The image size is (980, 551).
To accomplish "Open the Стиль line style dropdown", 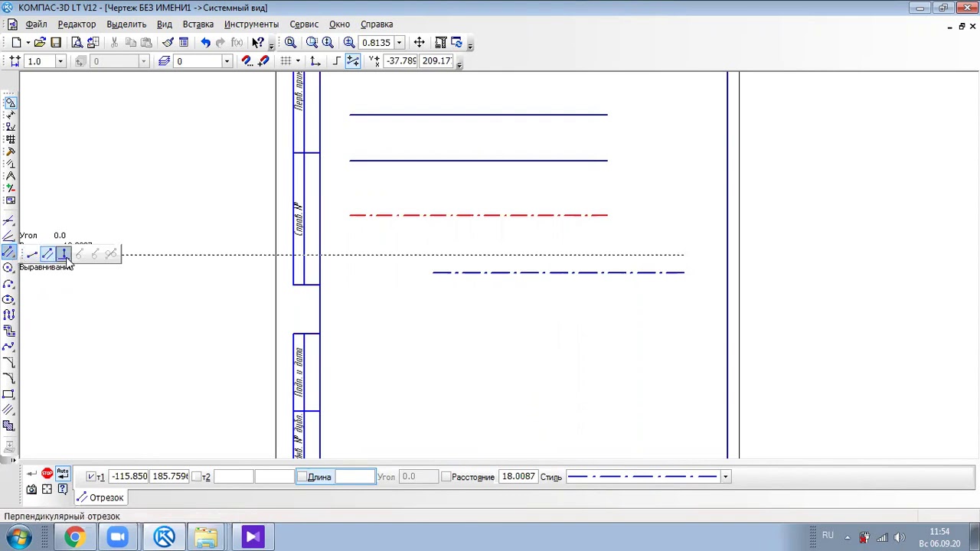I will (725, 477).
